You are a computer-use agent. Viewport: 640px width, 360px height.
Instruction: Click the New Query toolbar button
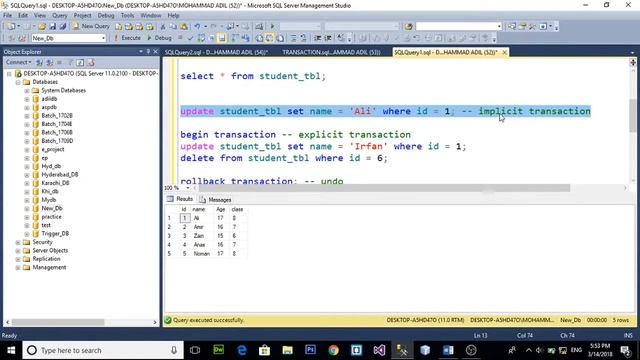pyautogui.click(x=91, y=26)
